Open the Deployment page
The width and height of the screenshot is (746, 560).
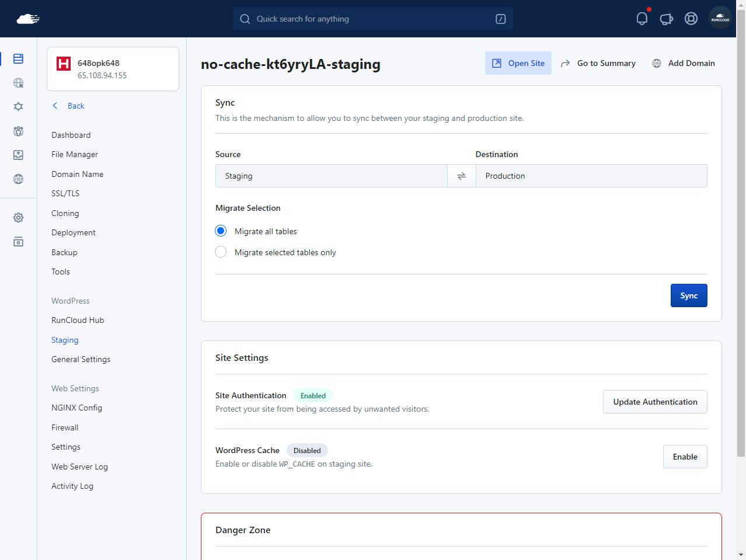tap(74, 232)
